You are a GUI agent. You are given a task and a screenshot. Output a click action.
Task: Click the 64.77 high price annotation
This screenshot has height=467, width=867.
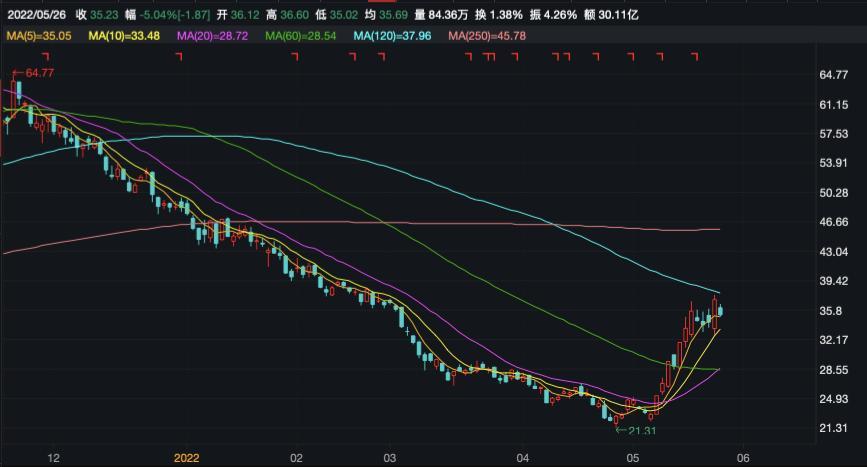tap(38, 73)
